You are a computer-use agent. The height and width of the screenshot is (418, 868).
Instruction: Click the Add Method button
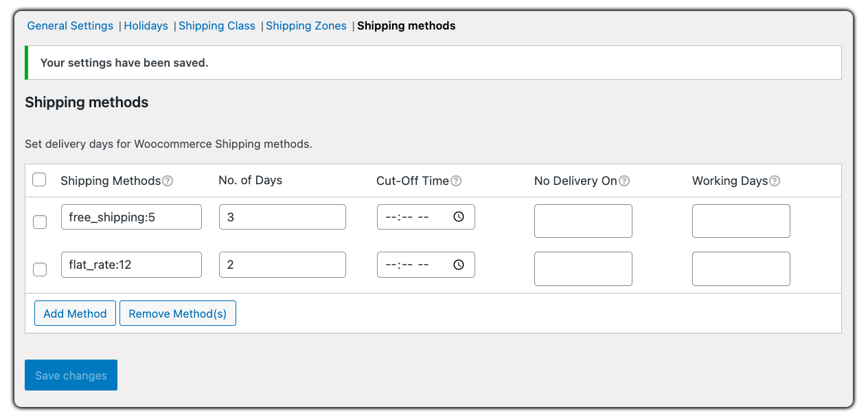pyautogui.click(x=75, y=313)
